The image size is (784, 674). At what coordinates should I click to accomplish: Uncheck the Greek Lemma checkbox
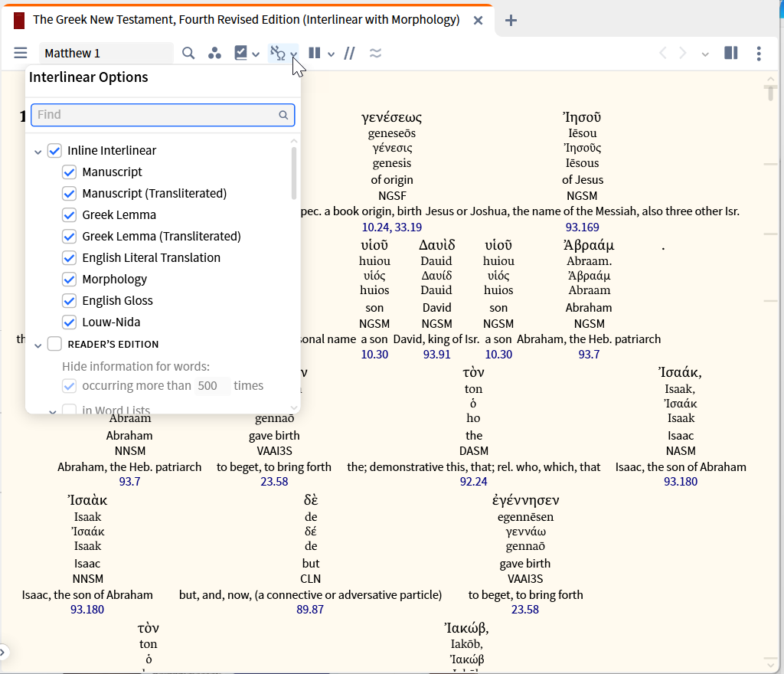(x=69, y=215)
